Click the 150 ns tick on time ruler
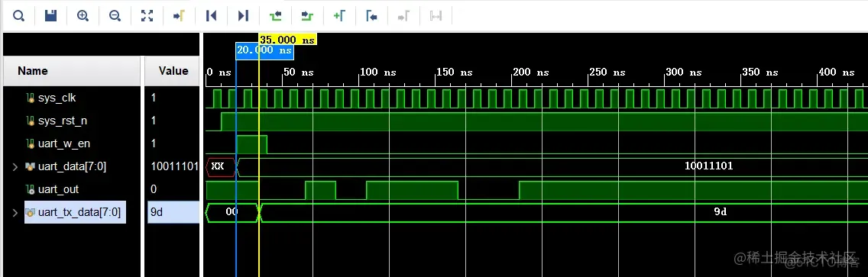The width and height of the screenshot is (868, 277). click(454, 72)
